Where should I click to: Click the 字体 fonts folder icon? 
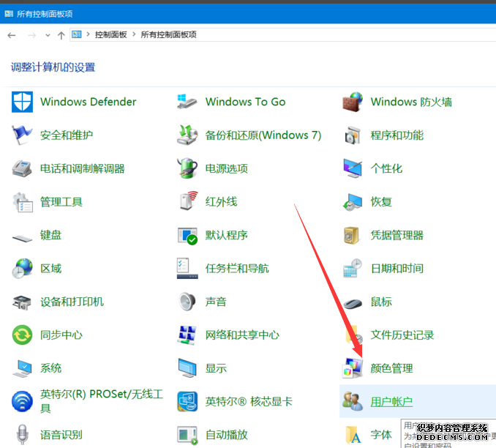(353, 435)
